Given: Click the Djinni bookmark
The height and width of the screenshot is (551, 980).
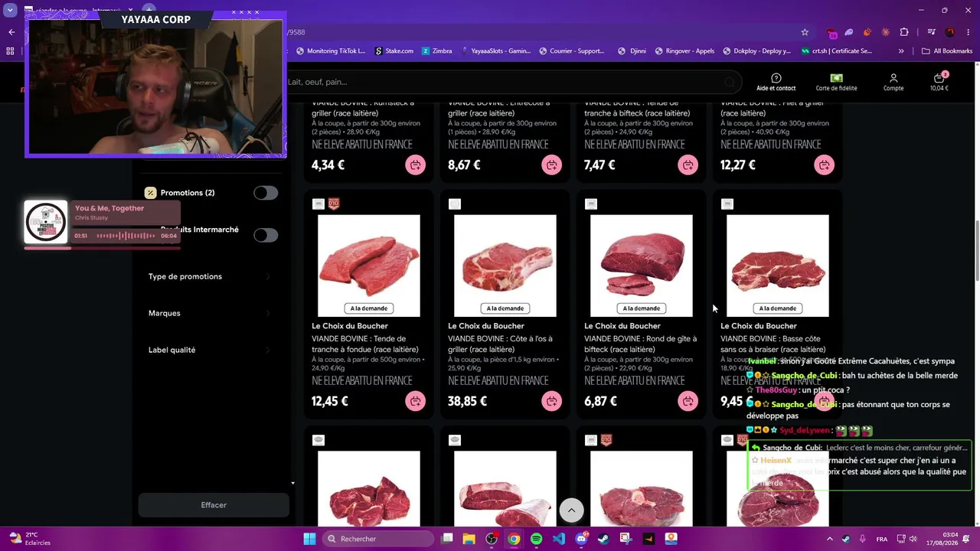Looking at the screenshot, I should tap(632, 51).
